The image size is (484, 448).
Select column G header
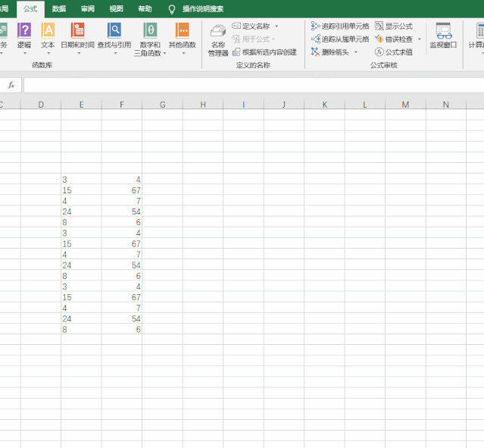point(162,105)
